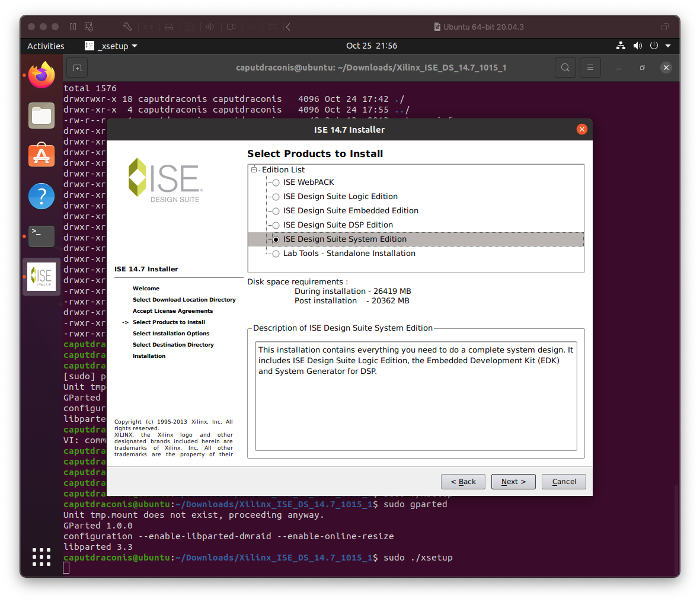Click Accept License Agreements step
This screenshot has height=602, width=700.
172,310
